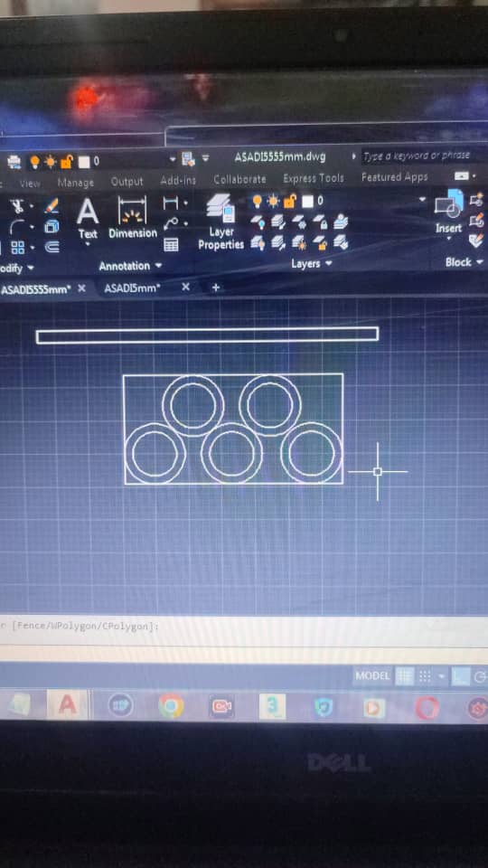Open Layer Properties manager
This screenshot has height=868, width=488.
coord(221,222)
